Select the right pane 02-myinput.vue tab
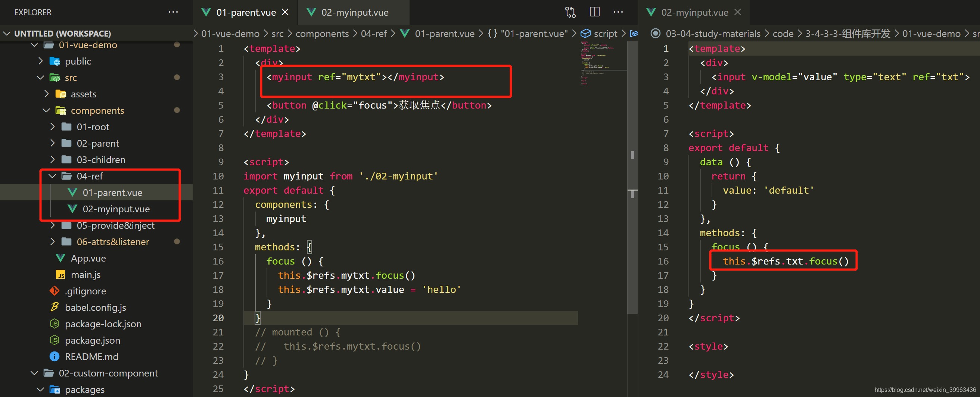This screenshot has height=397, width=980. (x=694, y=12)
